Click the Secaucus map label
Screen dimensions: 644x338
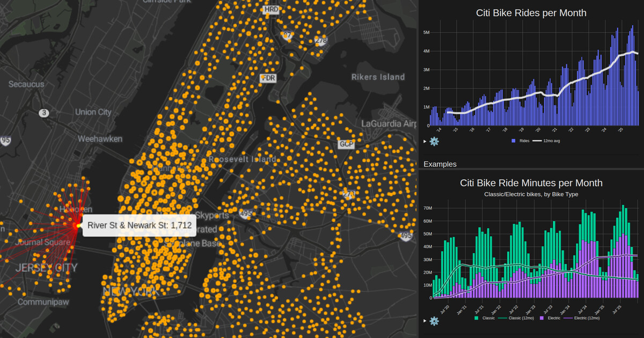26,84
